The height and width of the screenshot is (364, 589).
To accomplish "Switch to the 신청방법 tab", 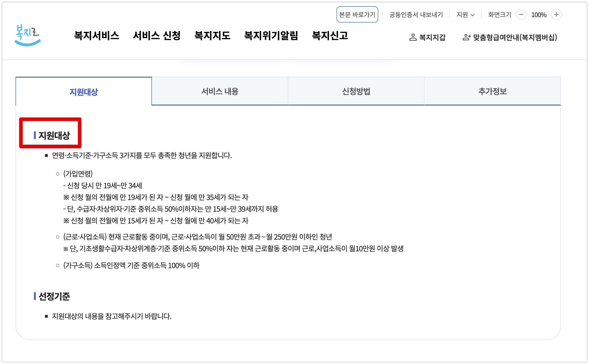I will (356, 92).
